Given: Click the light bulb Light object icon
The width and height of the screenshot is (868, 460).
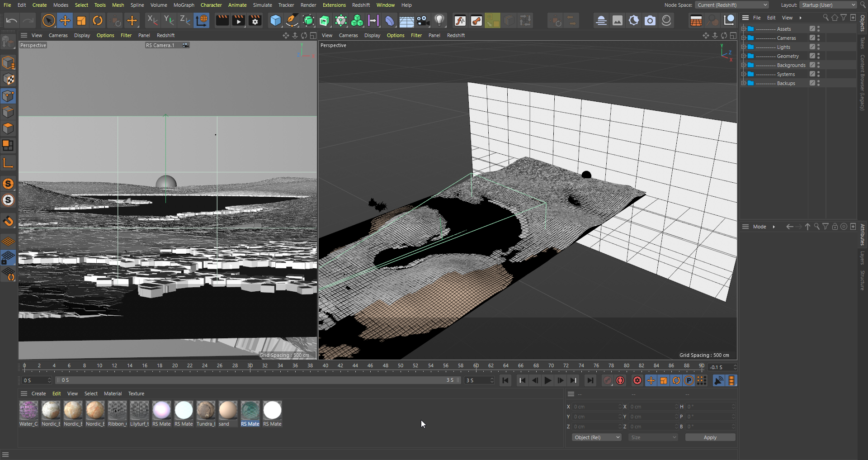Looking at the screenshot, I should point(439,20).
